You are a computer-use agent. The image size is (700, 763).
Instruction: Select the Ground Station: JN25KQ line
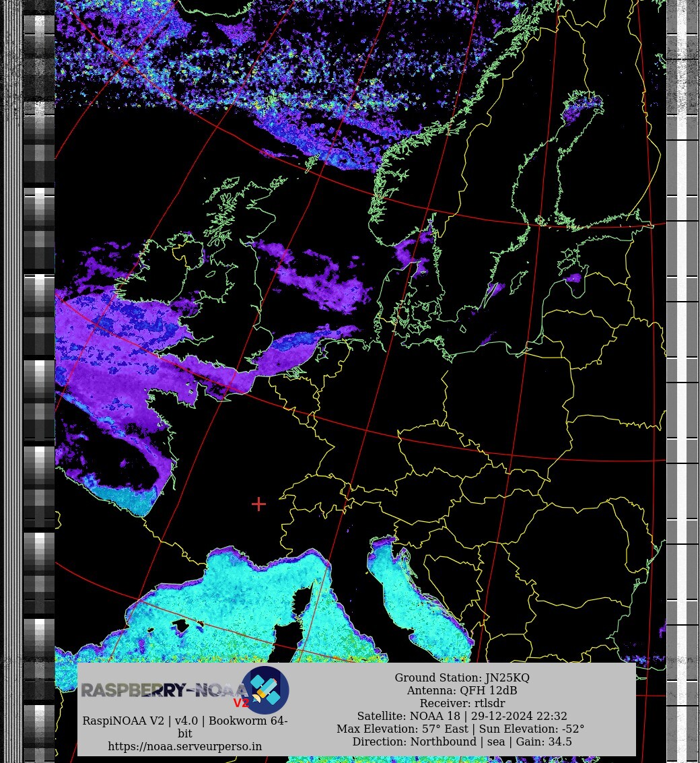[462, 677]
